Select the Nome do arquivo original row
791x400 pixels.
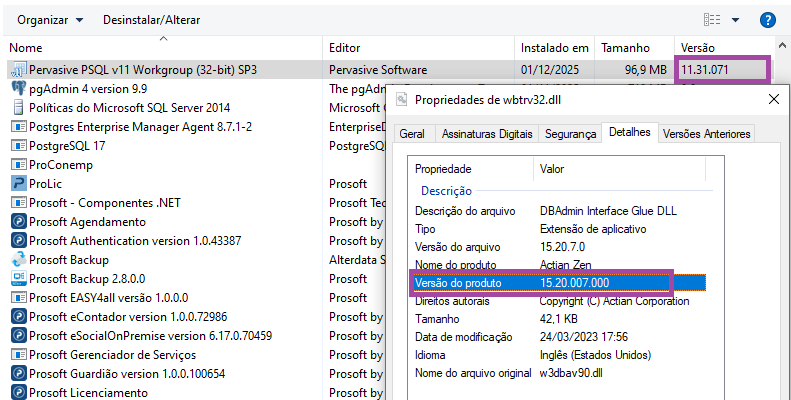pyautogui.click(x=559, y=373)
